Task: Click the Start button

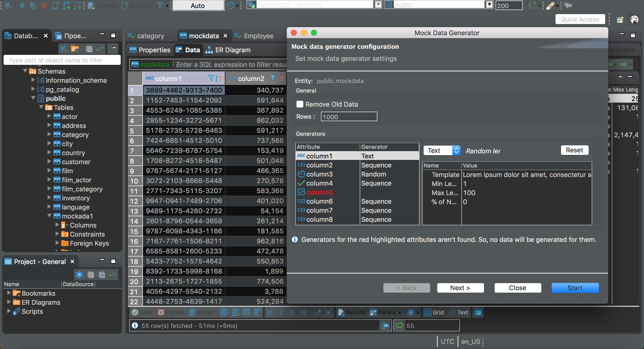Action: tap(575, 288)
